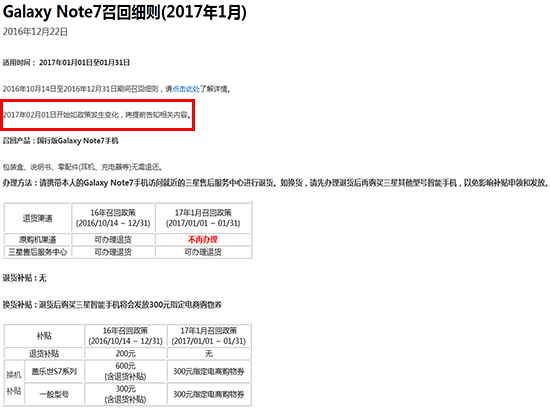Click the 办理方法 paragraph about 三星售后服务中心

coord(275,183)
